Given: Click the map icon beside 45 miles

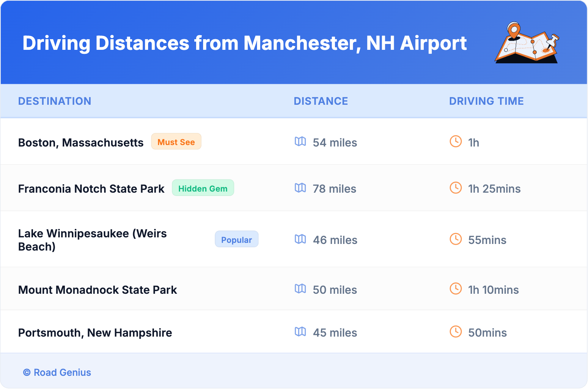Looking at the screenshot, I should [300, 332].
